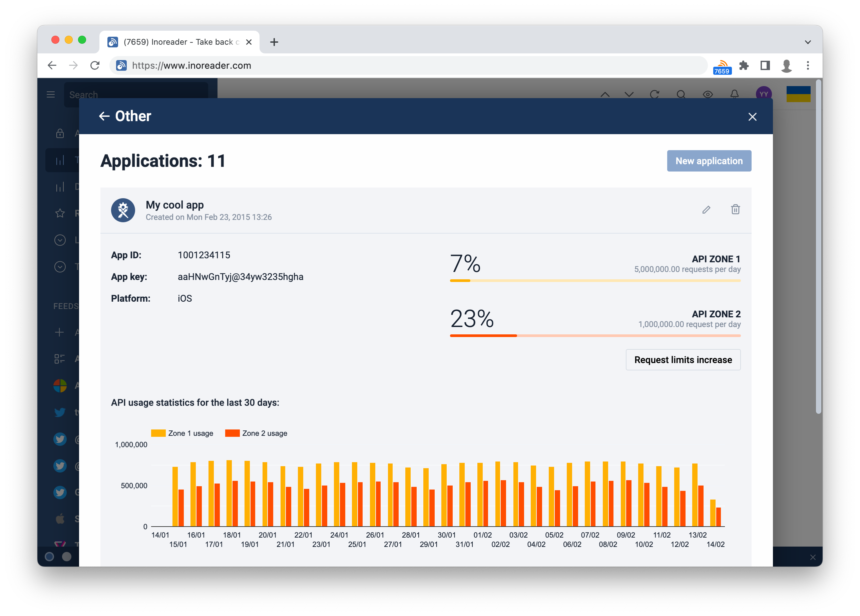
Task: Close the Other dialog with X
Action: click(x=752, y=117)
